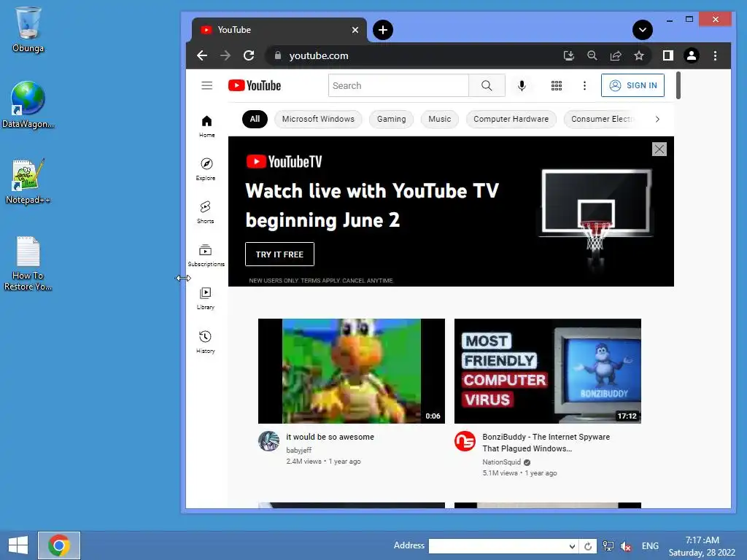Click the SIGN IN button

coord(632,86)
